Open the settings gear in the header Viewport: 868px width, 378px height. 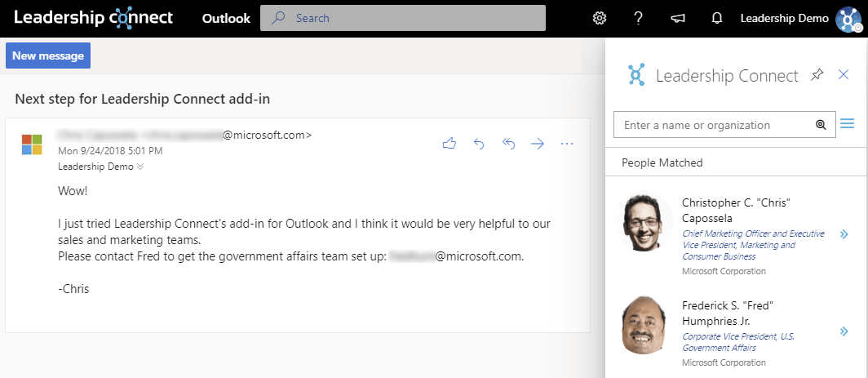(599, 18)
